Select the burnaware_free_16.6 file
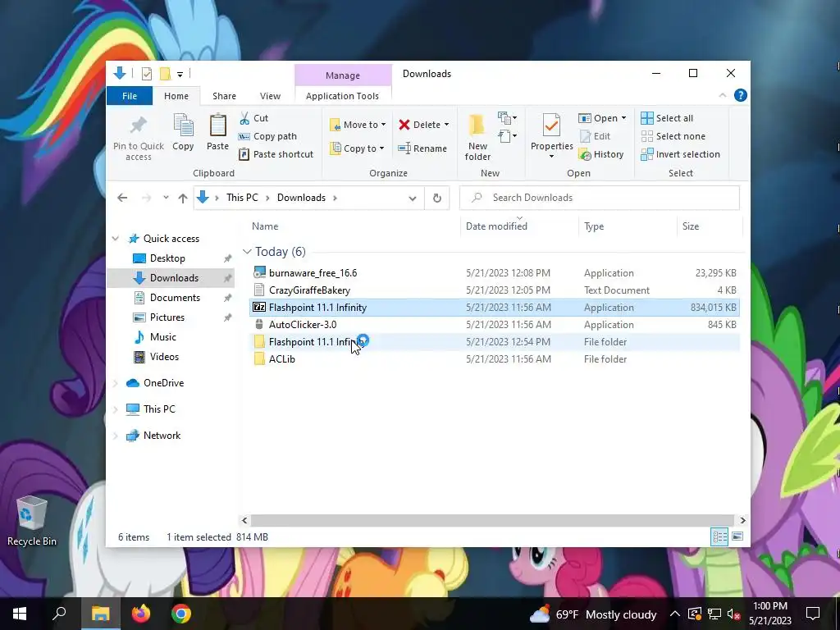Screen dimensions: 840x630 coord(495,272)
